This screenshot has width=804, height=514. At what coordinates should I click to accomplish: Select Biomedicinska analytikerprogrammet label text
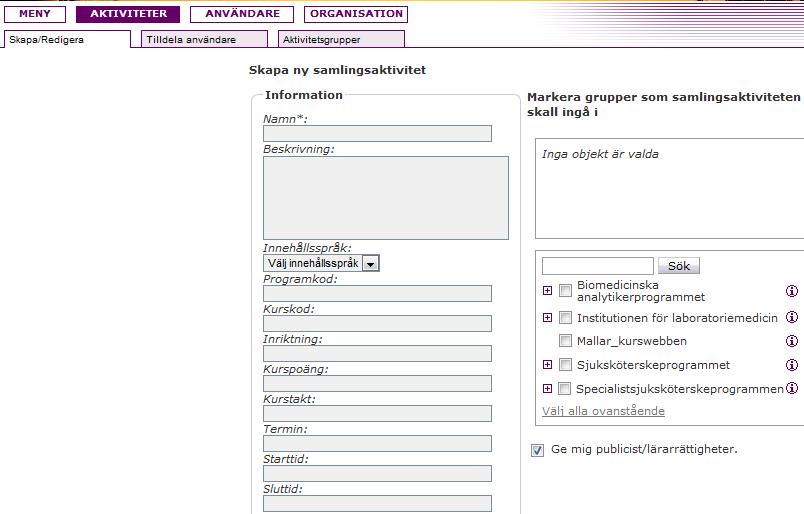(x=641, y=291)
